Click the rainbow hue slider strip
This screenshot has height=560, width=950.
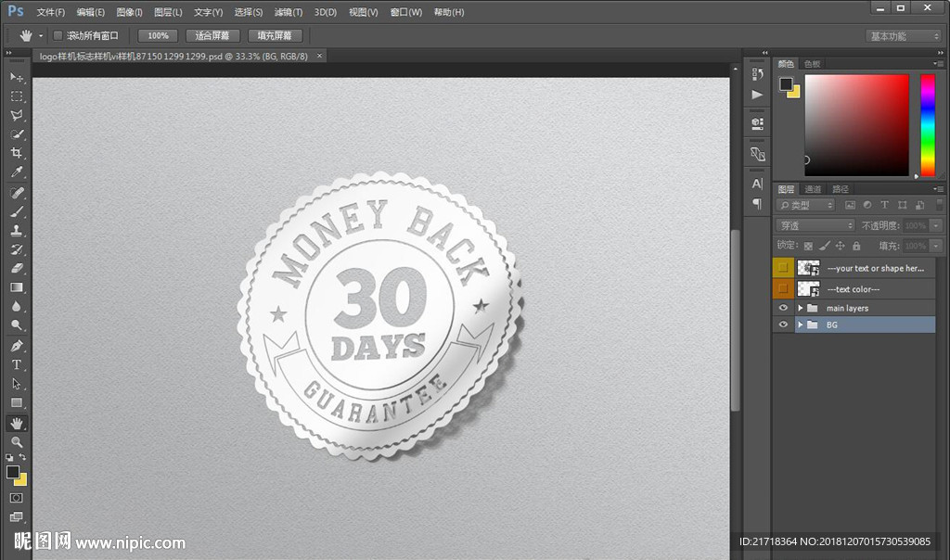tap(927, 124)
